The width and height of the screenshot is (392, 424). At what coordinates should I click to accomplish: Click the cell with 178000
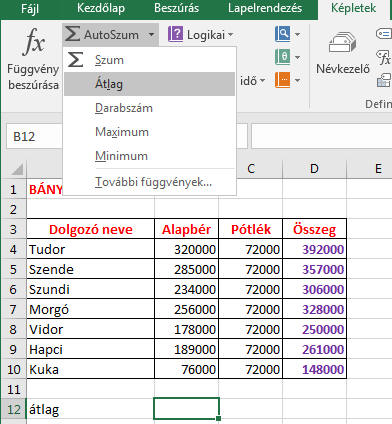click(186, 329)
